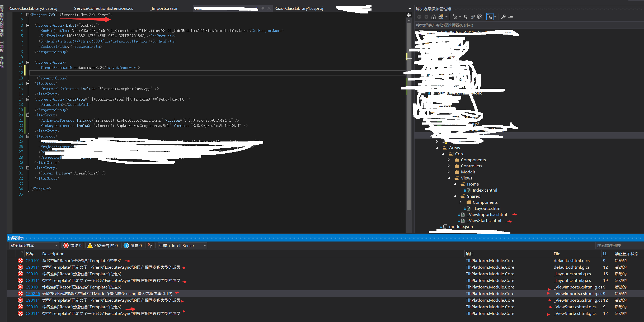Viewport: 644px width, 322px height.
Task: Click the Forward arrow in Solution Explorer toolbar
Action: pos(426,17)
